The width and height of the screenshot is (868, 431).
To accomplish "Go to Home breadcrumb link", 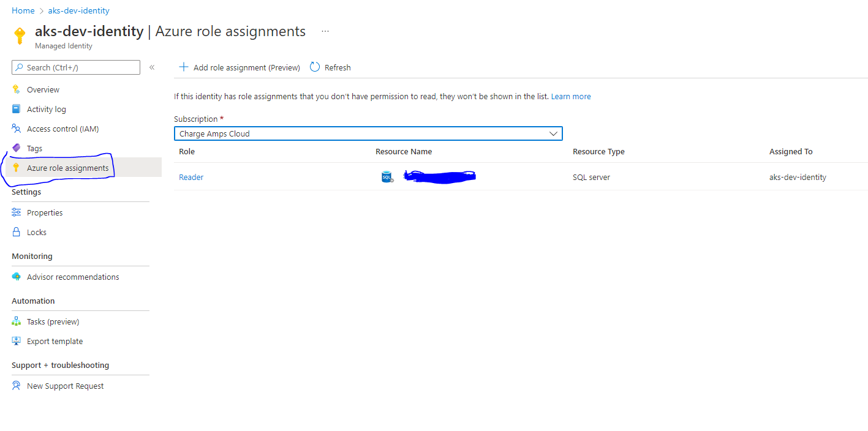I will [23, 10].
